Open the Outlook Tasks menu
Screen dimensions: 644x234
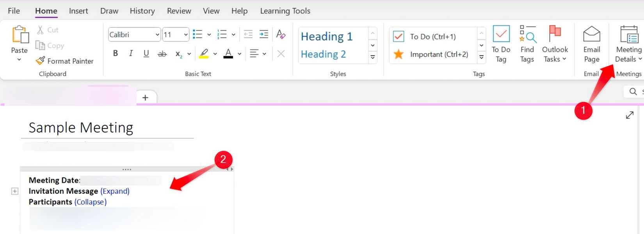[x=555, y=44]
